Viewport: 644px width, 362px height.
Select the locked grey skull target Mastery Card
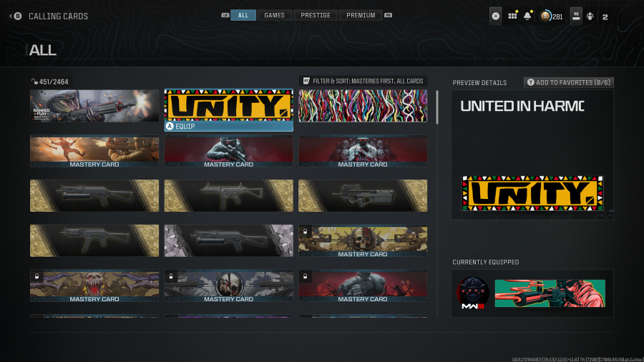click(x=229, y=285)
